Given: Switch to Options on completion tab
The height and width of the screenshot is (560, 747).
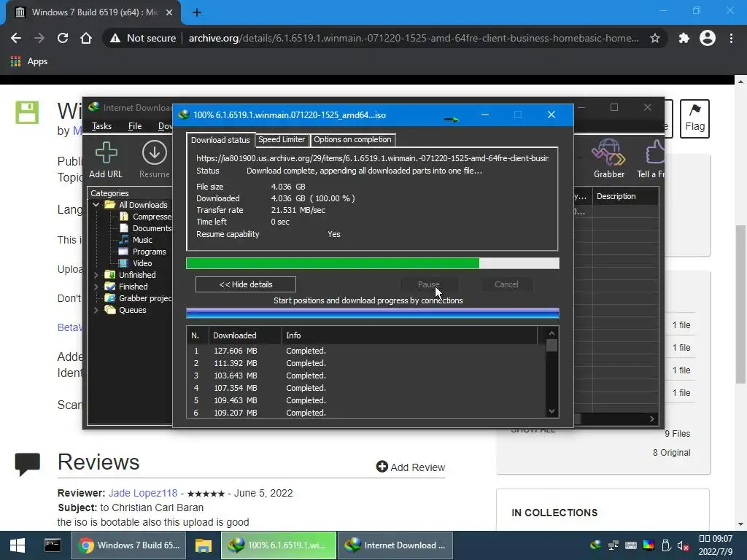Looking at the screenshot, I should click(352, 139).
